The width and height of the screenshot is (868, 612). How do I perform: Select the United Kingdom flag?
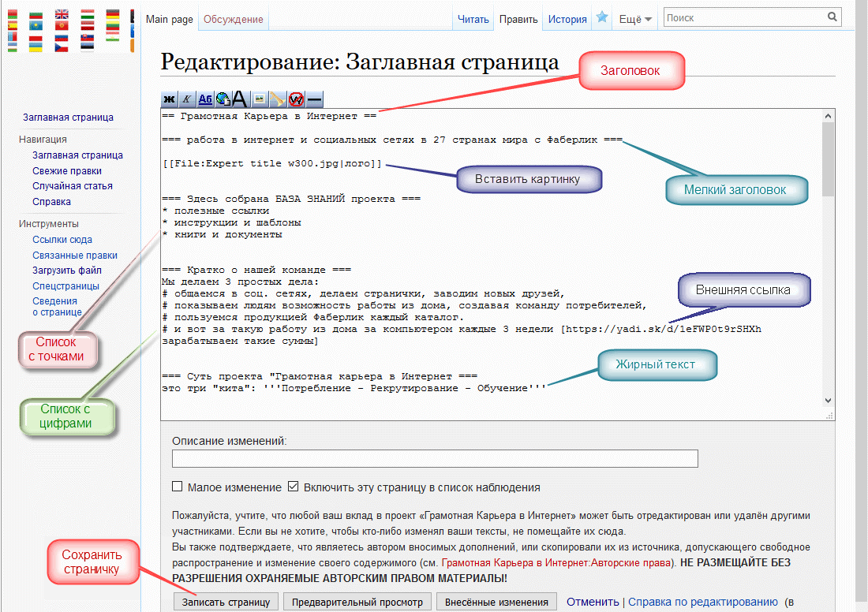pyautogui.click(x=62, y=14)
